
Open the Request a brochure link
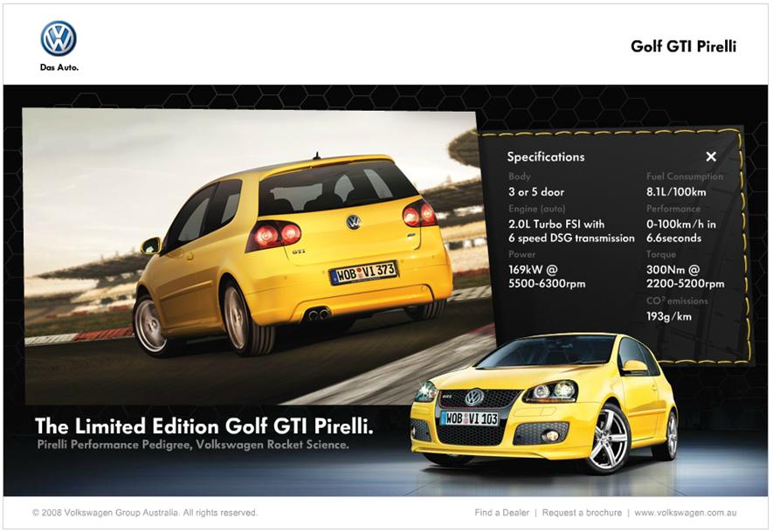[582, 513]
